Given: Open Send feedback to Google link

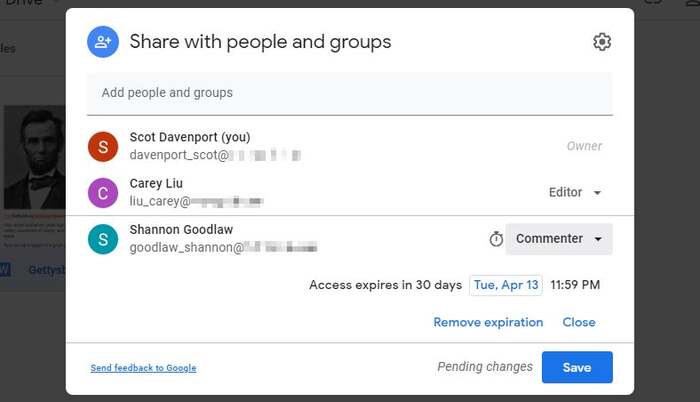Looking at the screenshot, I should click(x=143, y=368).
